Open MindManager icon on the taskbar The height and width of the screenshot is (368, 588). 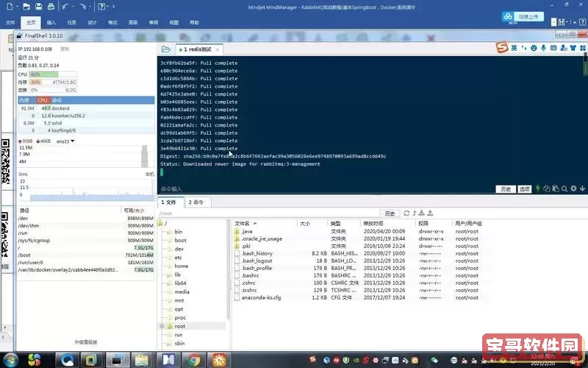click(168, 360)
